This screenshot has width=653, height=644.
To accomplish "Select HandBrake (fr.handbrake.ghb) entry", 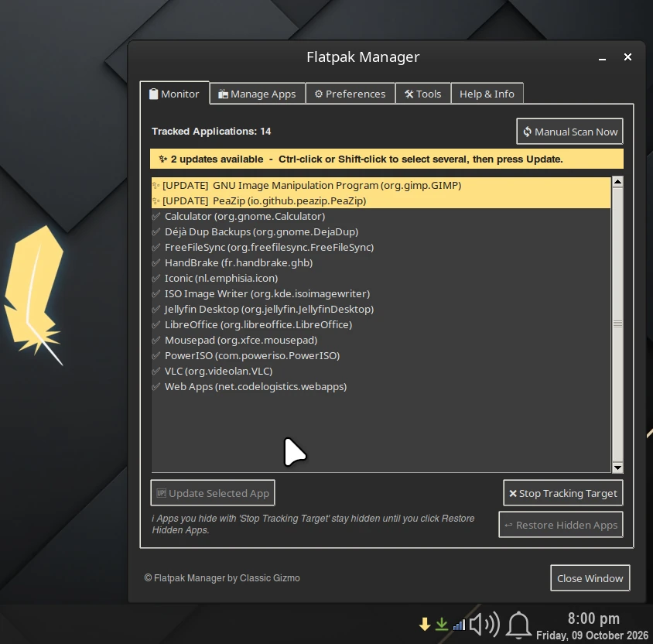I will pyautogui.click(x=381, y=262).
